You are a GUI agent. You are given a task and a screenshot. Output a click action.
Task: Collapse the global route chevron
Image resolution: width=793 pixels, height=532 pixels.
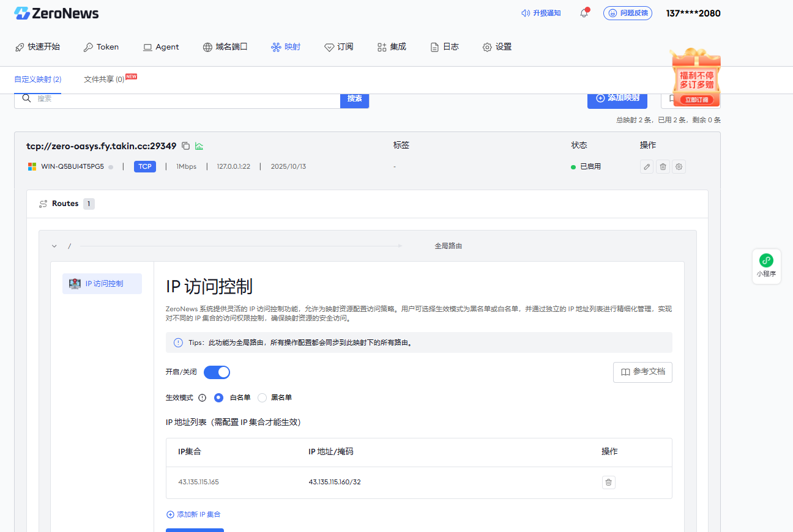coord(54,246)
